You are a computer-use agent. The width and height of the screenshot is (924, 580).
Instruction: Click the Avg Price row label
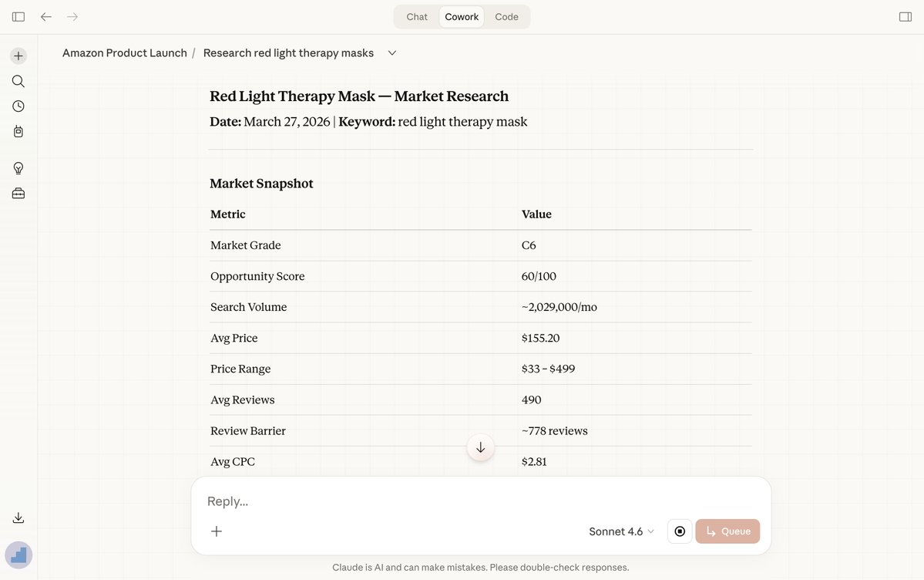[234, 338]
